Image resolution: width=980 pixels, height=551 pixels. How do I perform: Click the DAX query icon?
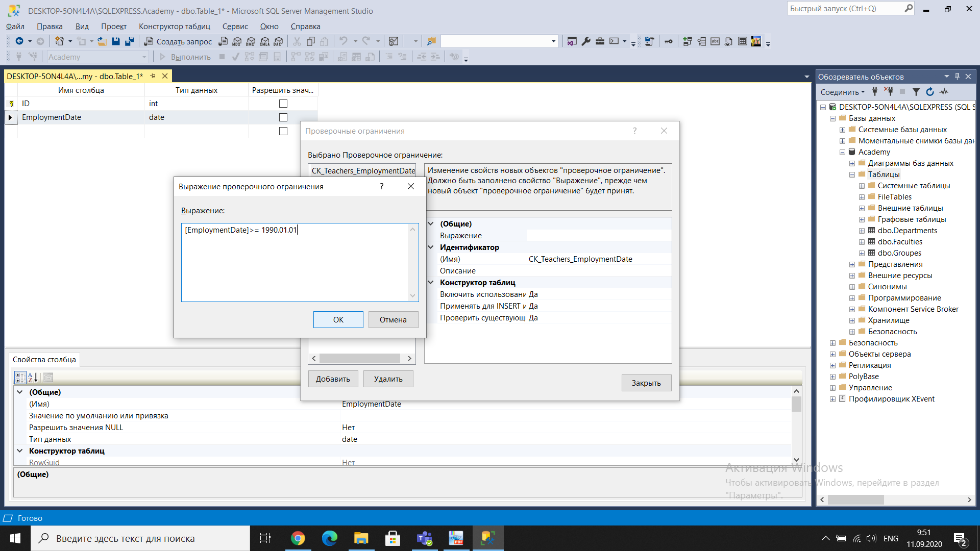point(278,41)
